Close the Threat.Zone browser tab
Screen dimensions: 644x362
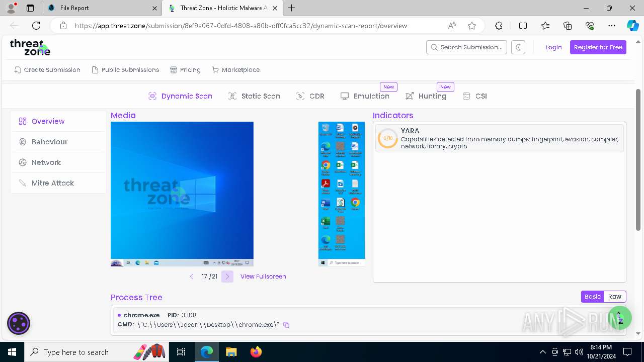275,8
